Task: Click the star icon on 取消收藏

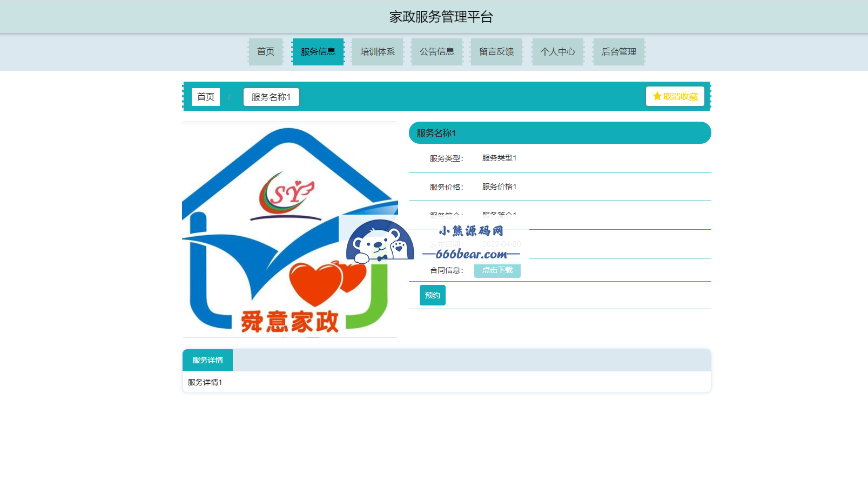Action: (657, 96)
